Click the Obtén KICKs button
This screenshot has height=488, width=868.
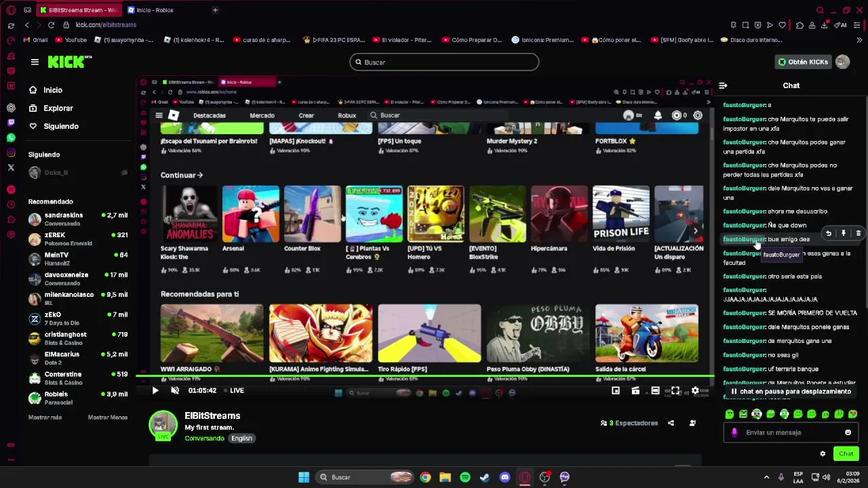click(803, 62)
